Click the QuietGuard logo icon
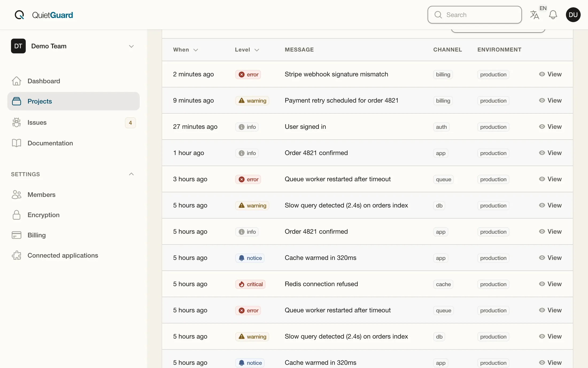Screen dimensions: 588x368 [19, 15]
